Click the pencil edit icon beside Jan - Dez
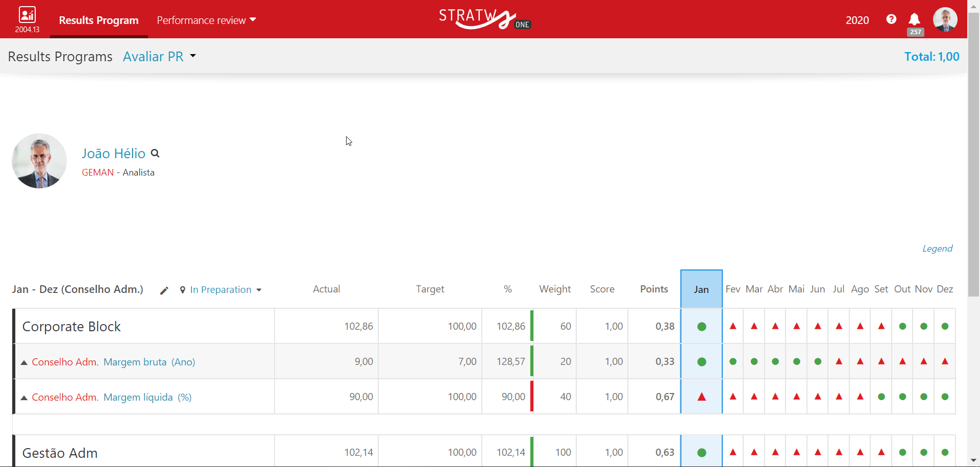This screenshot has height=467, width=980. coord(164,290)
